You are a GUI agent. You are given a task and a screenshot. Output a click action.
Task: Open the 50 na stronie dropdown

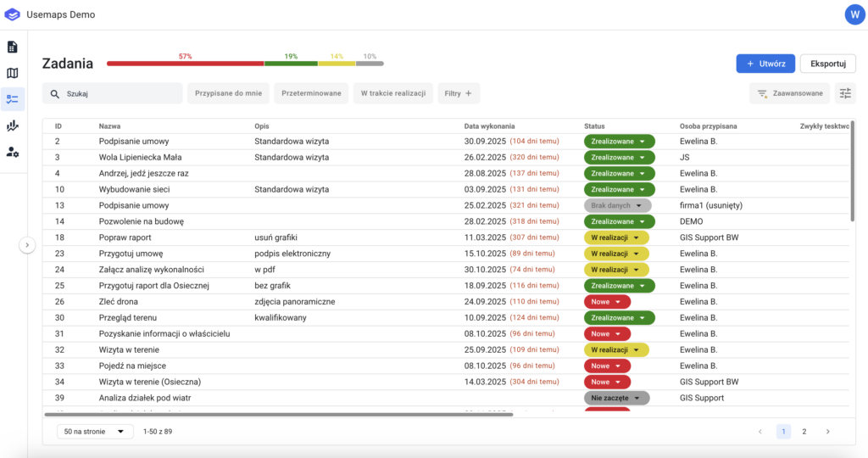[x=95, y=432]
